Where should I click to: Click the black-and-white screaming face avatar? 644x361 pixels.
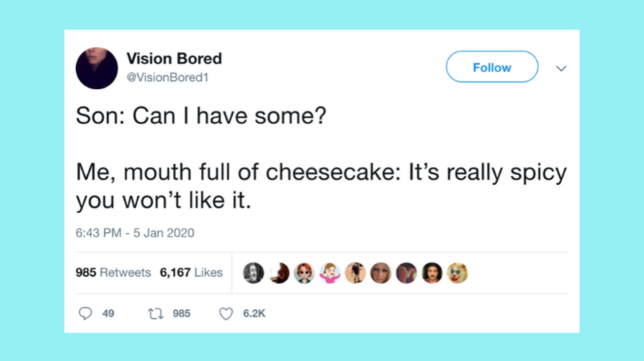[x=253, y=273]
